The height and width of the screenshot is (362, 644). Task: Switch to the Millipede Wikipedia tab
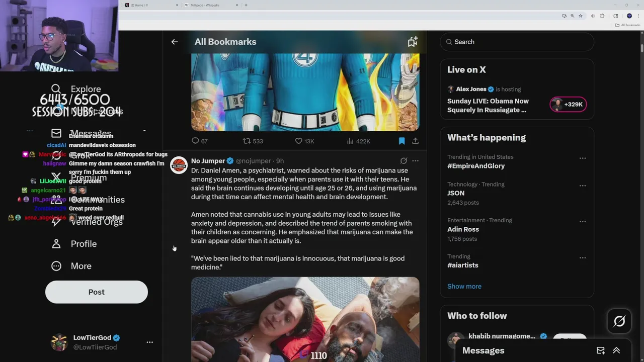(x=211, y=5)
